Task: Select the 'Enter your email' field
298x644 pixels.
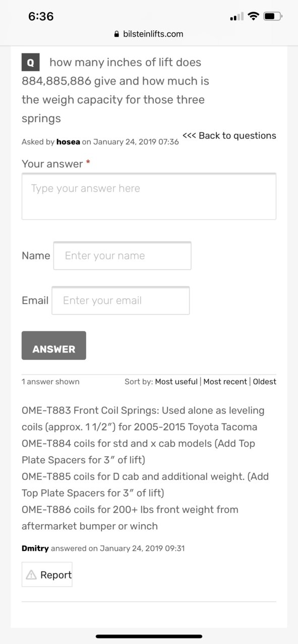Action: [x=121, y=301]
